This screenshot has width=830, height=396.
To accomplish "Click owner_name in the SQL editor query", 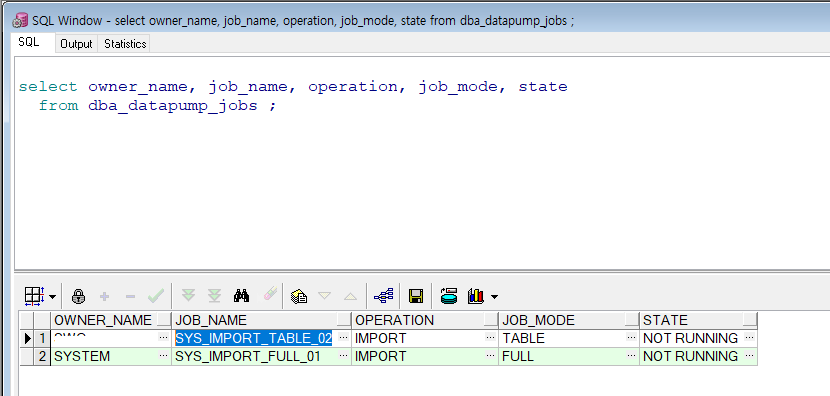I will pos(137,87).
